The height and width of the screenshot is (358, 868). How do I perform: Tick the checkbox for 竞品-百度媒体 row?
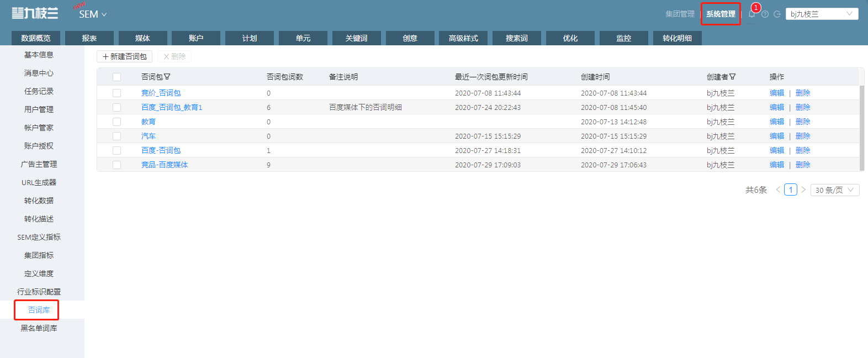click(x=117, y=165)
